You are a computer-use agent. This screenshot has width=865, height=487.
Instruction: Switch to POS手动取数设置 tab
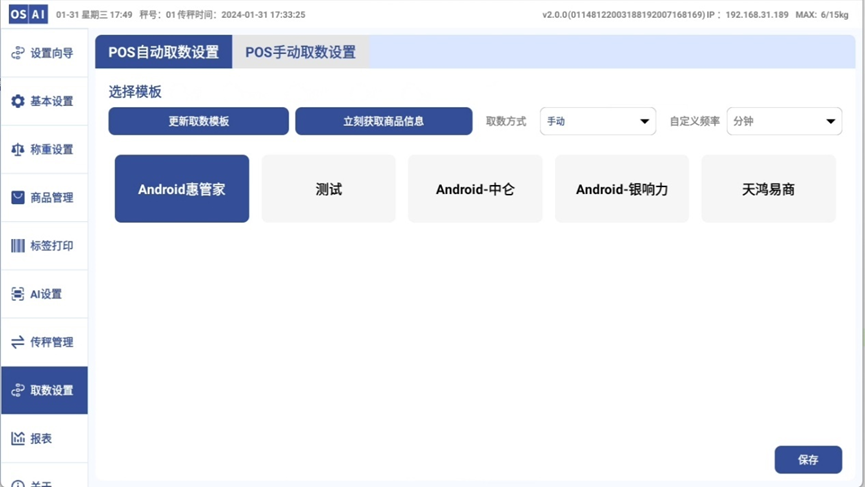(300, 52)
